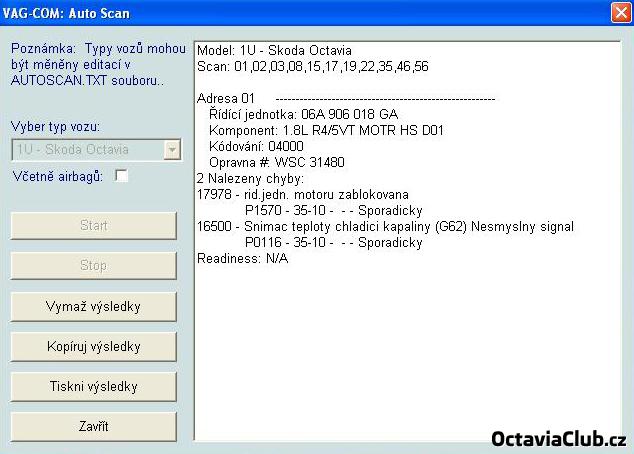The width and height of the screenshot is (634, 454).
Task: Click the Model: 1U - Skoda Octavia line
Action: (x=274, y=50)
